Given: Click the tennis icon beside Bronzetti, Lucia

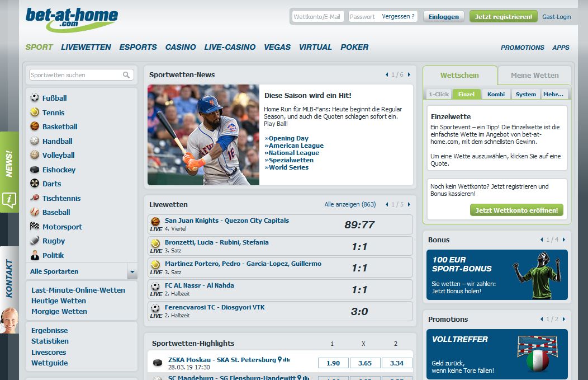Looking at the screenshot, I should (155, 243).
